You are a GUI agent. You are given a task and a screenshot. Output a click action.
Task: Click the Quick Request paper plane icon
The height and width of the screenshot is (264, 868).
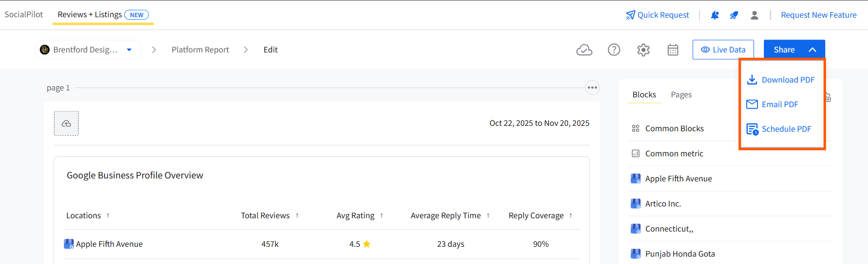click(630, 15)
